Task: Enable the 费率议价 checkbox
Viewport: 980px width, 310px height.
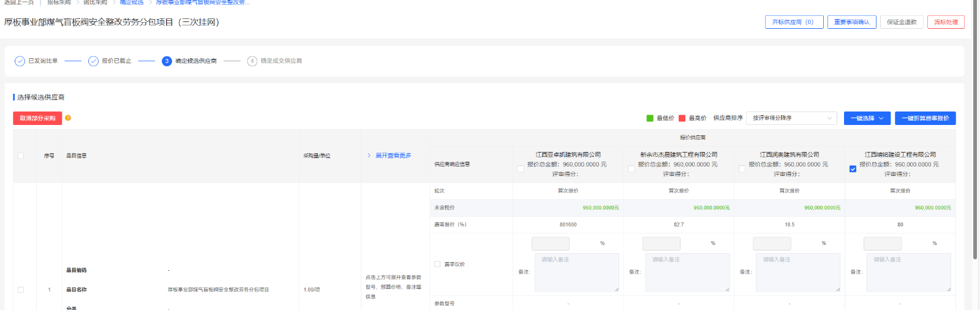Action: coord(437,264)
